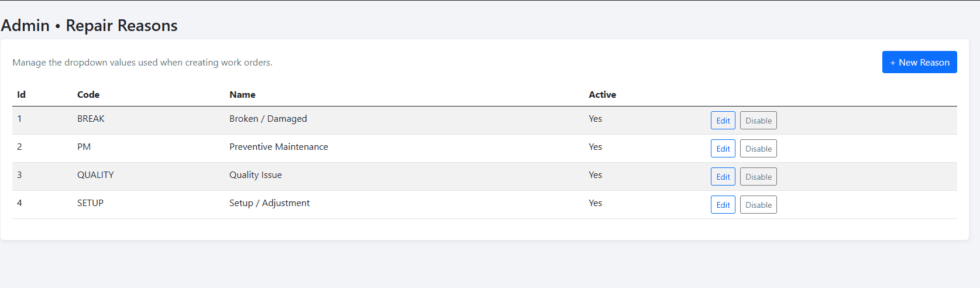This screenshot has height=288, width=980.
Task: Edit the BREAK repair reason
Action: [723, 121]
